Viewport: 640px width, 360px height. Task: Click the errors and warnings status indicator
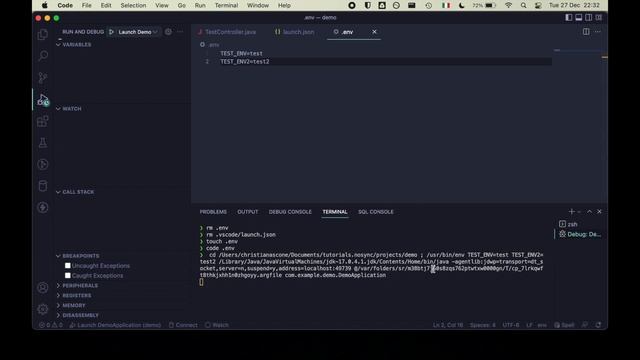coord(51,325)
